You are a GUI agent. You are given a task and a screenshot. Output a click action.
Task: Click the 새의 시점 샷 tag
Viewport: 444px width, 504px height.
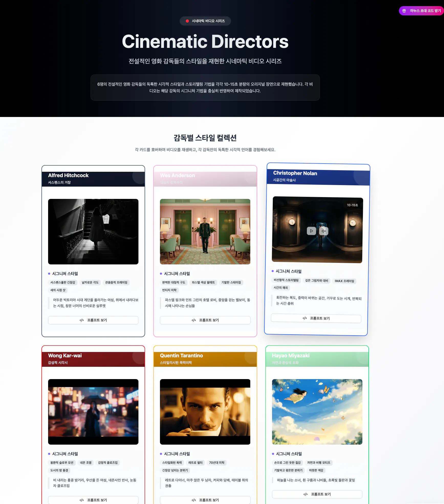click(x=58, y=290)
